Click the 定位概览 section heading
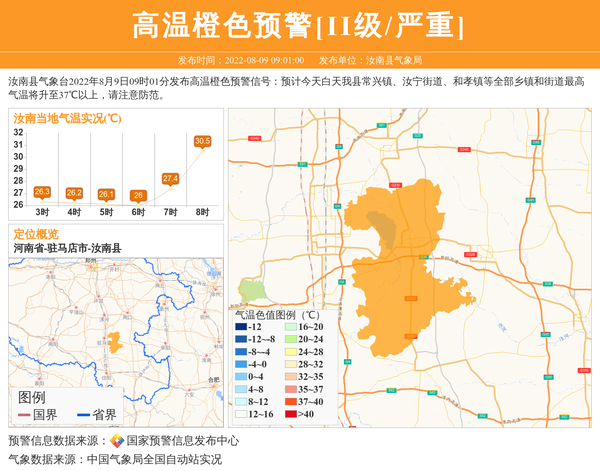The width and height of the screenshot is (600, 471). 36,234
